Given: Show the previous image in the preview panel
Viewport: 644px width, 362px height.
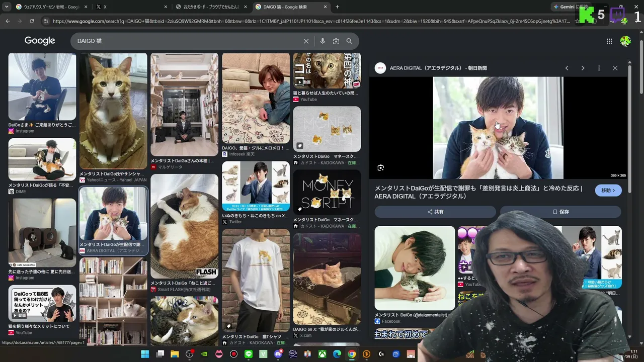Looking at the screenshot, I should point(567,68).
